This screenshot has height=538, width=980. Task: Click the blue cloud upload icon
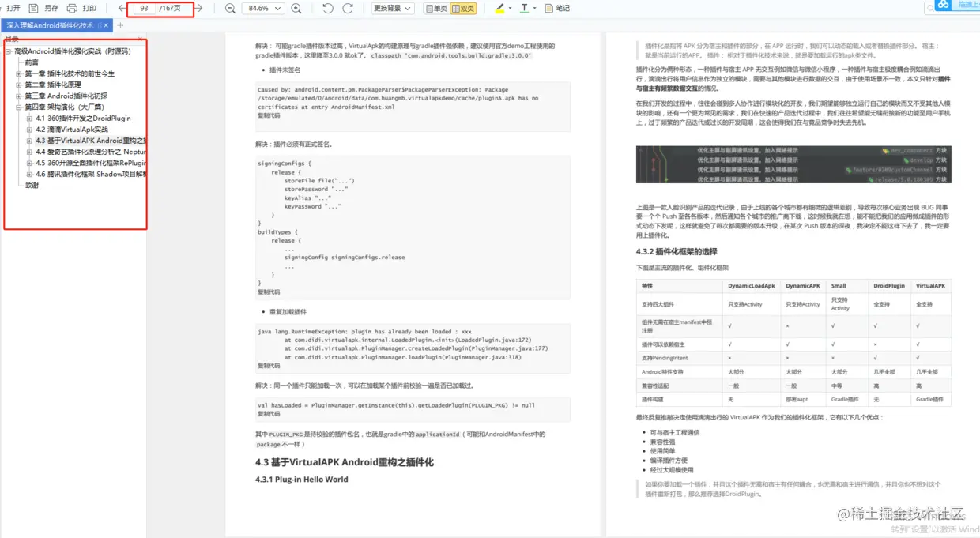943,6
